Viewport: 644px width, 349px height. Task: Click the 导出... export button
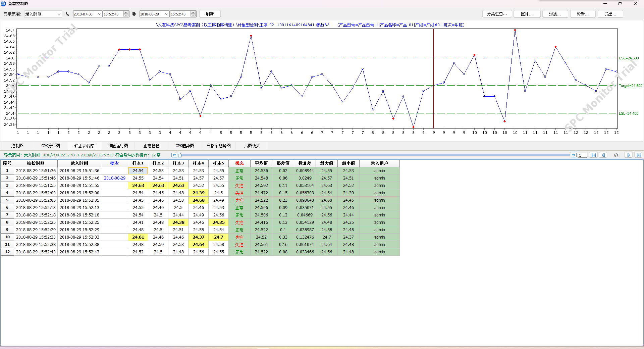(x=610, y=14)
